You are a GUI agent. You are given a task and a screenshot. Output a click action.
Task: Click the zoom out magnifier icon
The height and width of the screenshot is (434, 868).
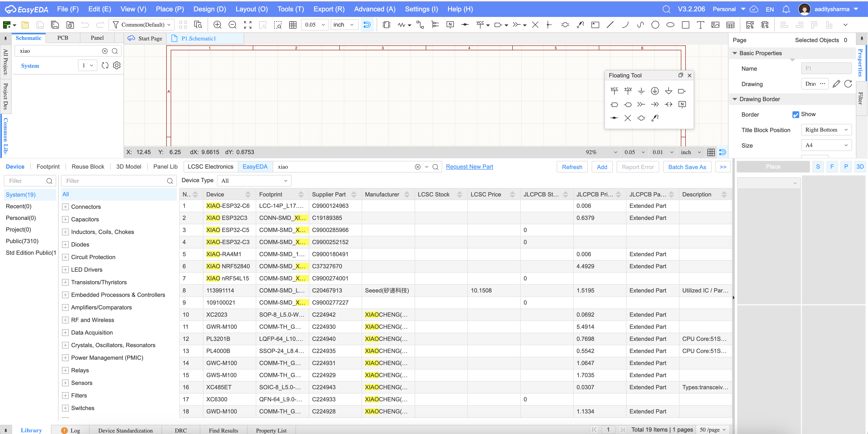click(232, 25)
